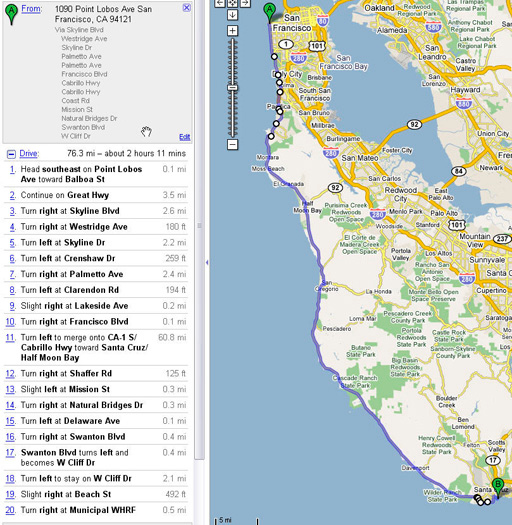Select the Westridge Ave via entry
Viewport: 512px width, 525px height.
point(84,39)
